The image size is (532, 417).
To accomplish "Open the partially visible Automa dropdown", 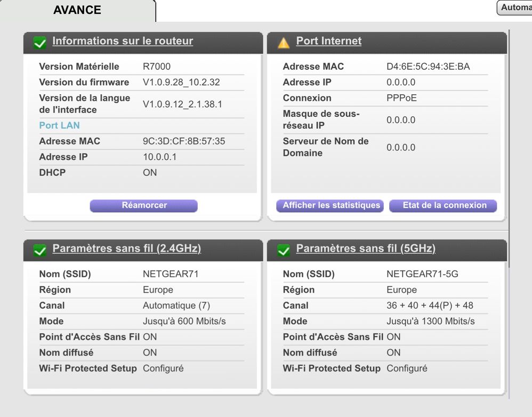I will 514,7.
